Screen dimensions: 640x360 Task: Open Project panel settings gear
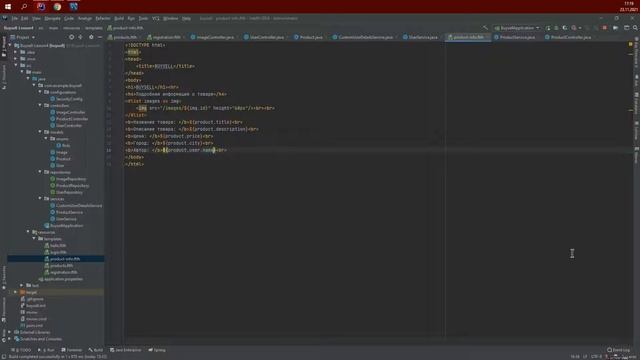[91, 37]
